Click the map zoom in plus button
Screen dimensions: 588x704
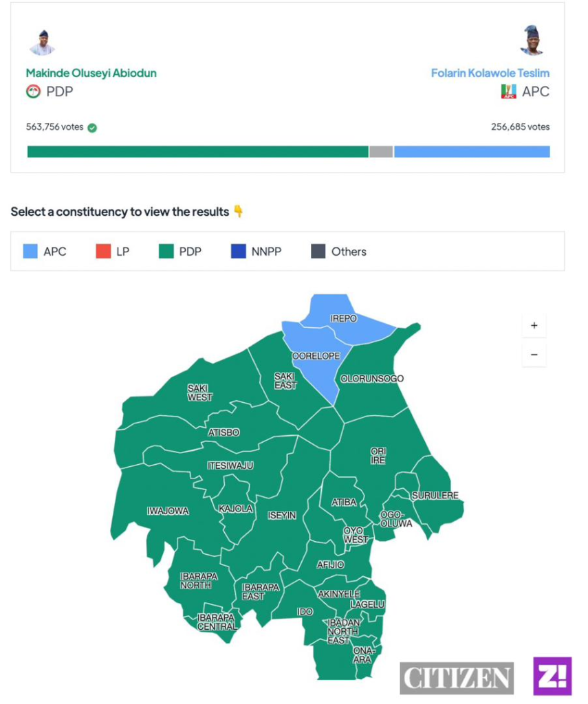tap(534, 326)
